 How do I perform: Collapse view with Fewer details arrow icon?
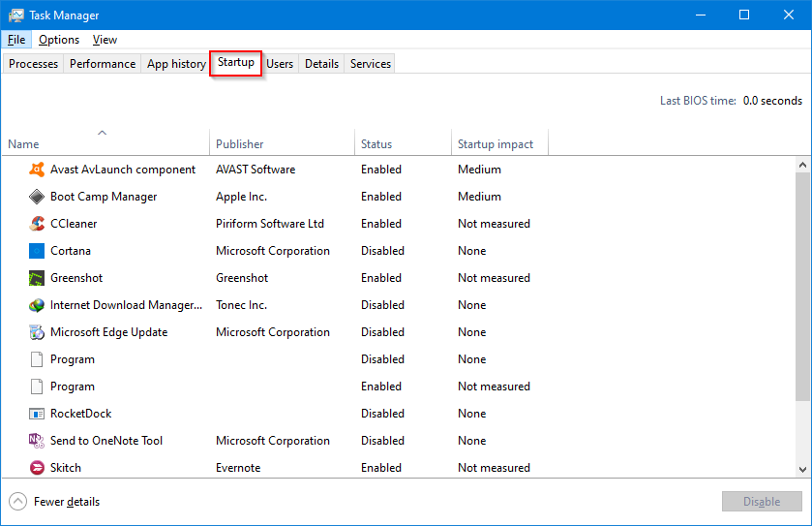pos(17,501)
